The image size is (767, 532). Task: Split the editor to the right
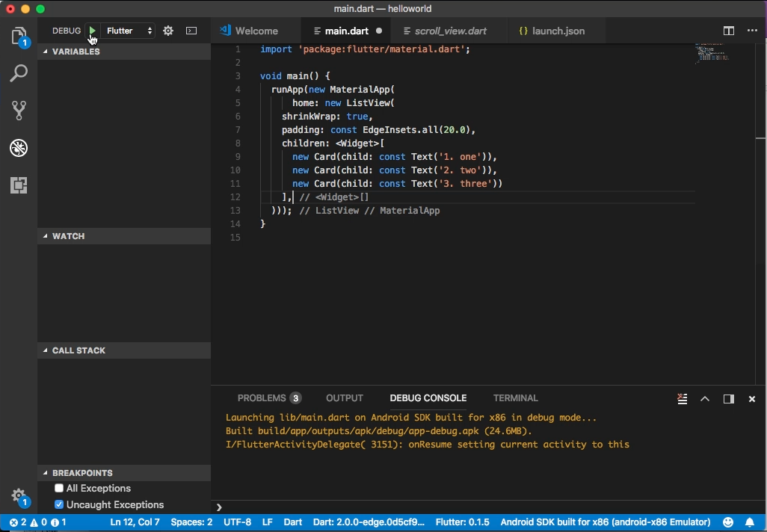[728, 31]
